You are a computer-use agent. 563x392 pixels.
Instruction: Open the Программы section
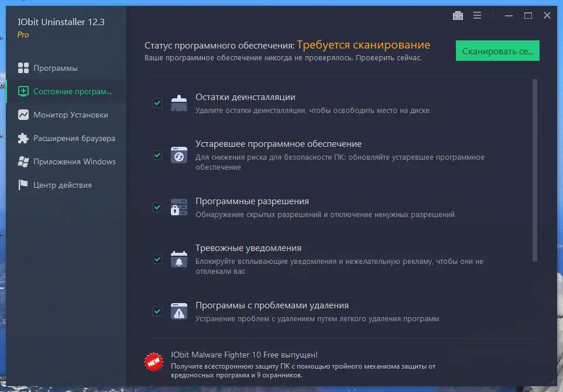[67, 68]
